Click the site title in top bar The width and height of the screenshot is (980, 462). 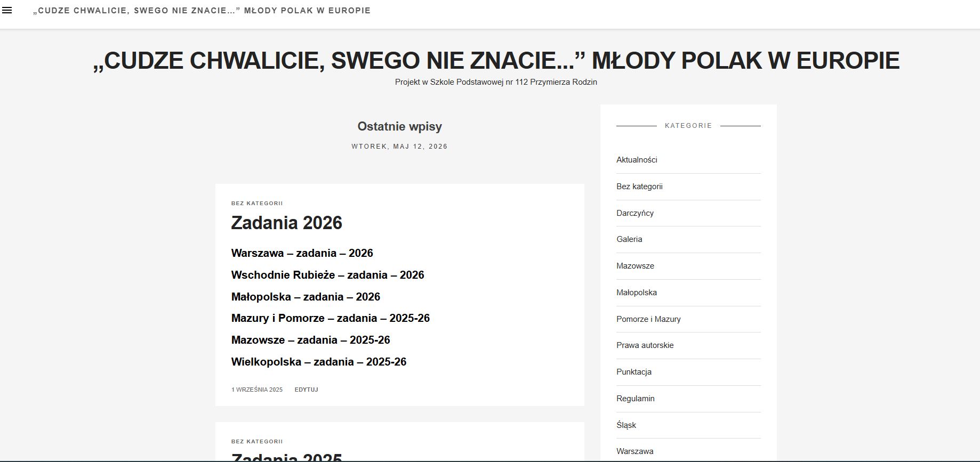coord(202,11)
